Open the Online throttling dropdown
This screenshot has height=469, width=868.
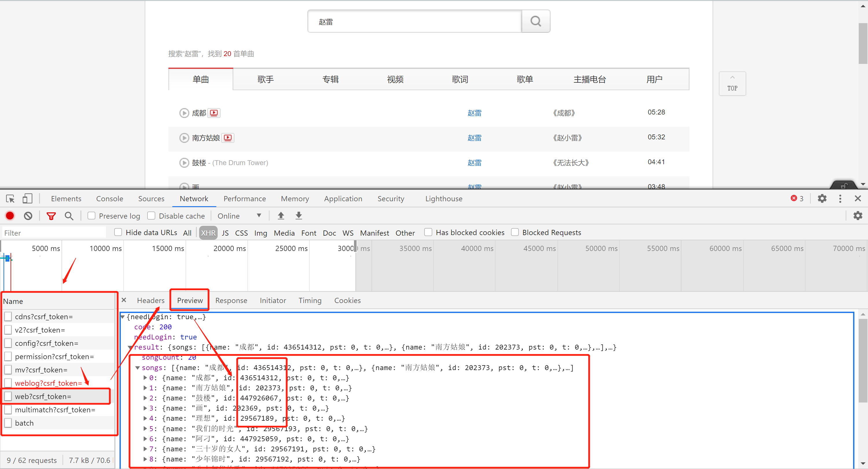[239, 216]
